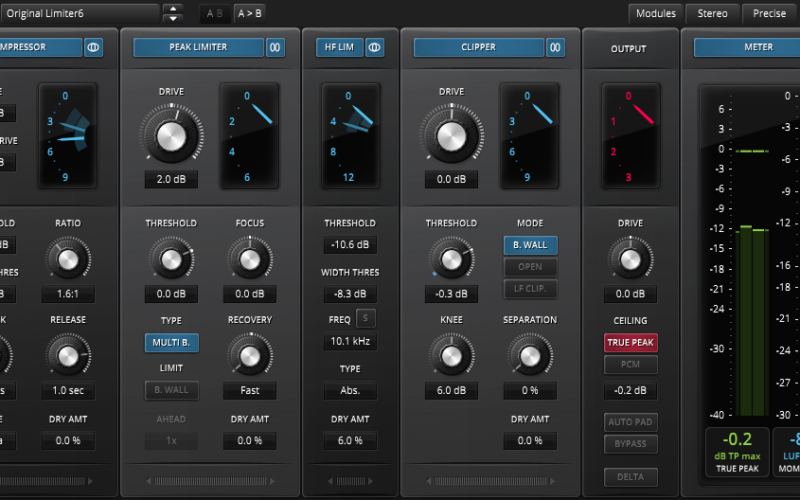Click the Clipper Threshold value field
The height and width of the screenshot is (500, 800).
[x=450, y=294]
